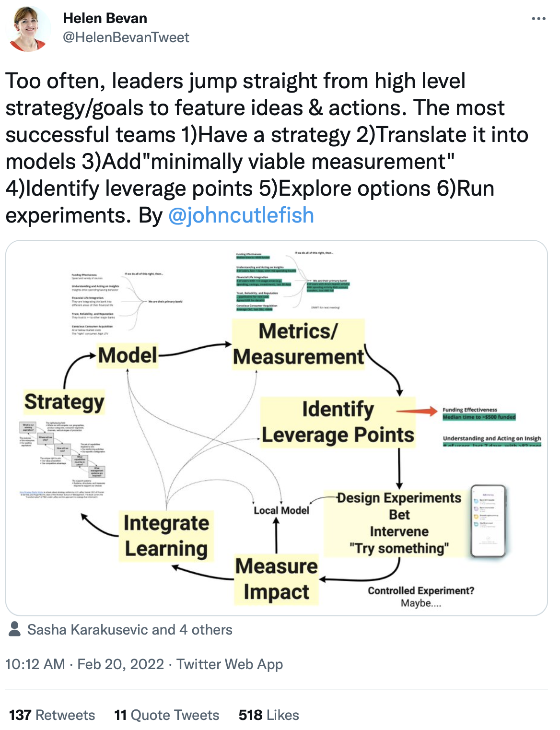Click the Integrate Learning box in image

click(166, 535)
